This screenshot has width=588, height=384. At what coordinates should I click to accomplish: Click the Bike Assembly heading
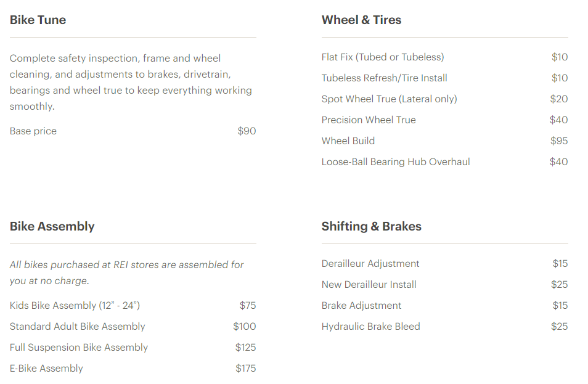click(52, 226)
